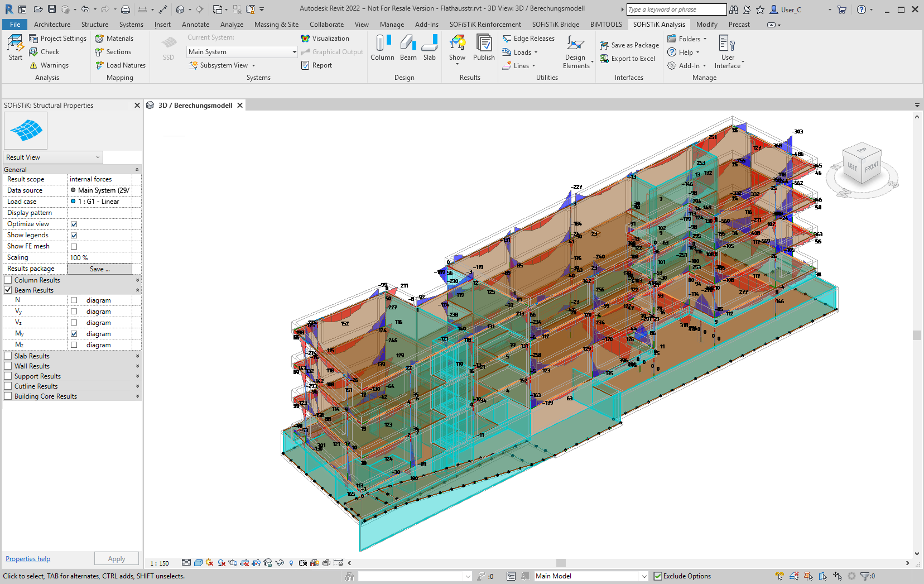Uncheck the My diagram checkbox
The height and width of the screenshot is (584, 924).
click(74, 334)
